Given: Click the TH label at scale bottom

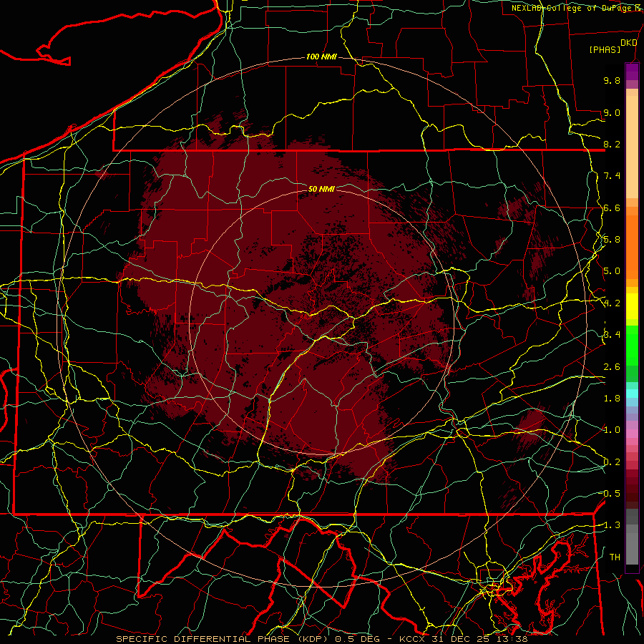Looking at the screenshot, I should click(615, 557).
